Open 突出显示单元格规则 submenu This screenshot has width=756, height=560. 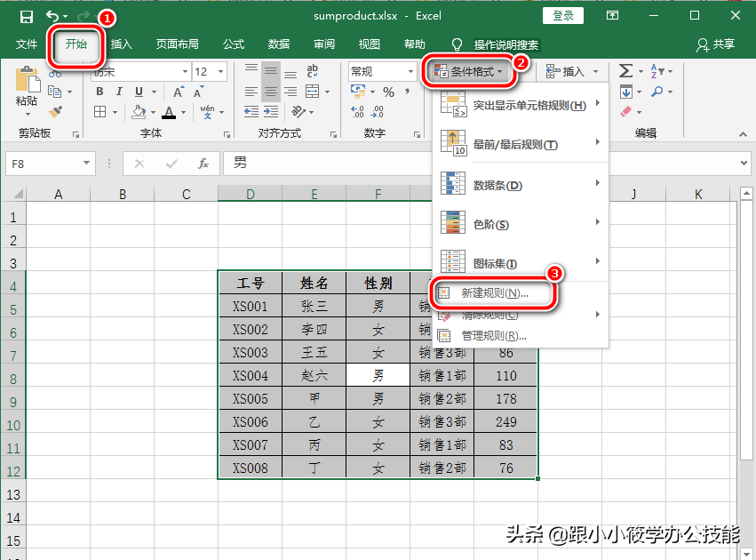(521, 105)
